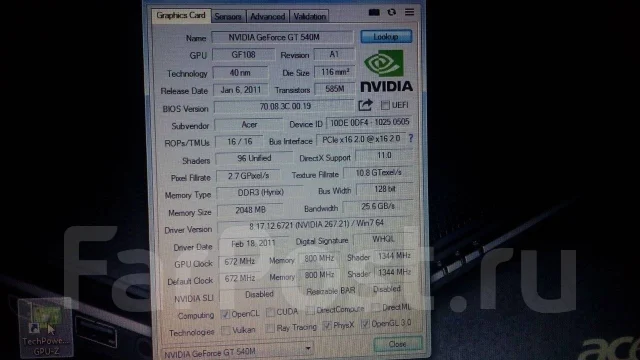Click the Close button
The width and height of the screenshot is (640, 360).
click(397, 344)
